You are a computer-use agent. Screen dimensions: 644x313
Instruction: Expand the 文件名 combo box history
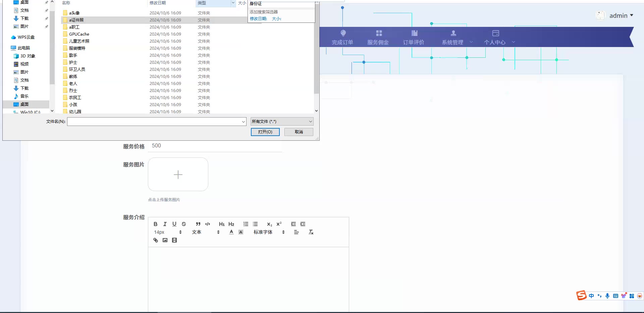click(243, 122)
